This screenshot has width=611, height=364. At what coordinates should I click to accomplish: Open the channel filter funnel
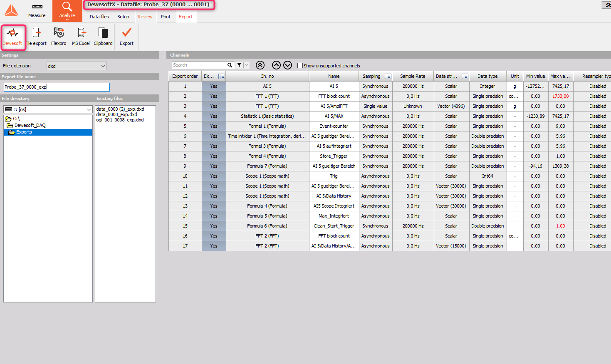(x=239, y=65)
